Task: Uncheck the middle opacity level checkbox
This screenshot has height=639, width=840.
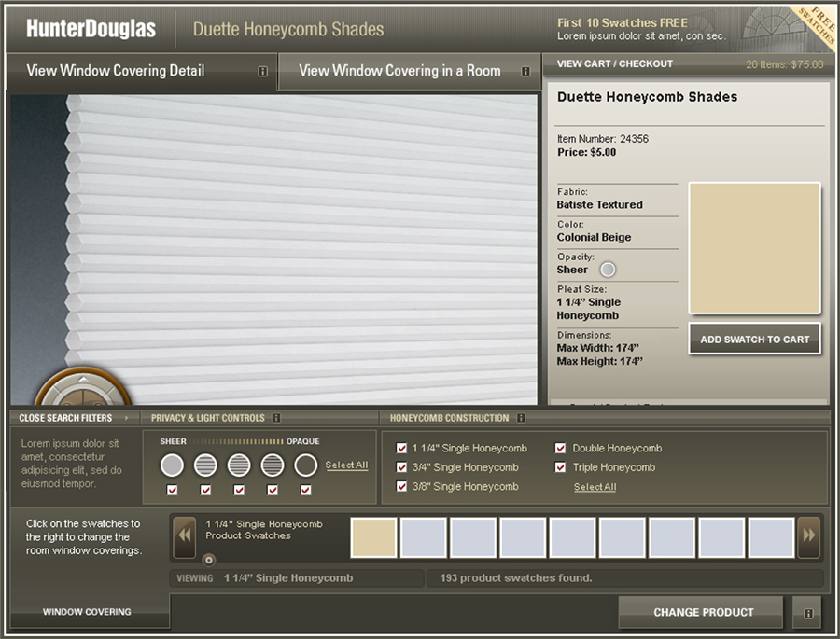Action: click(x=239, y=490)
